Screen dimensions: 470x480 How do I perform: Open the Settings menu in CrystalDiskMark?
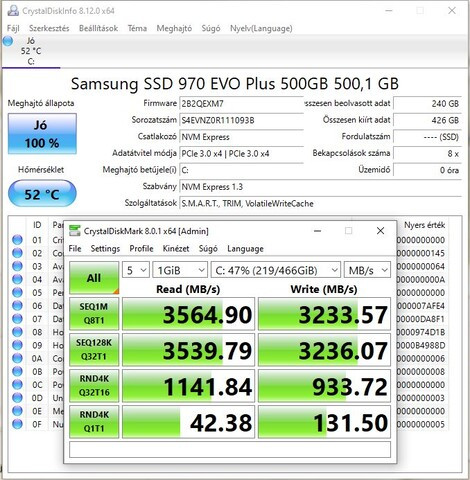click(x=105, y=249)
